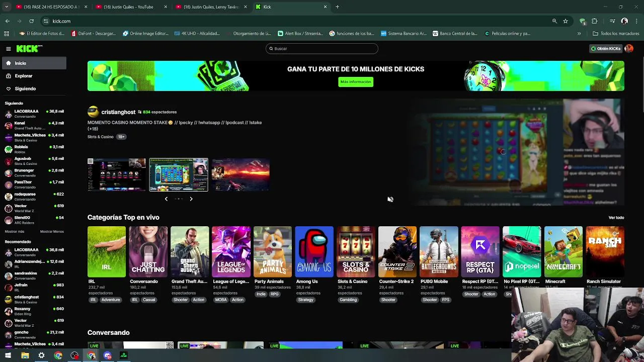
Task: Open the Among Us category card
Action: [x=314, y=252]
